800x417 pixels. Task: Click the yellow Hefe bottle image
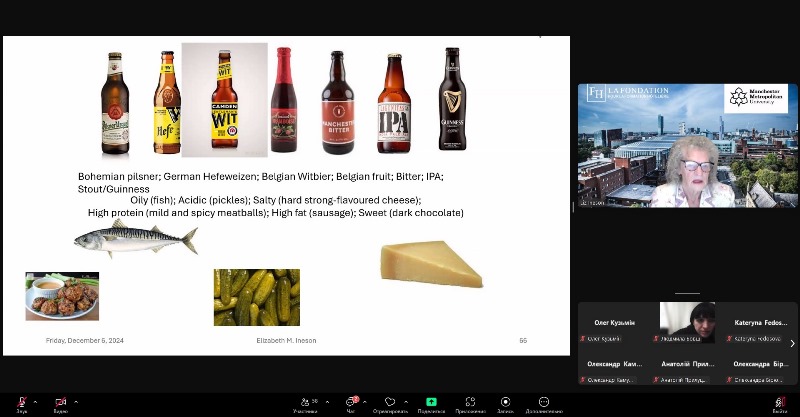pos(167,102)
